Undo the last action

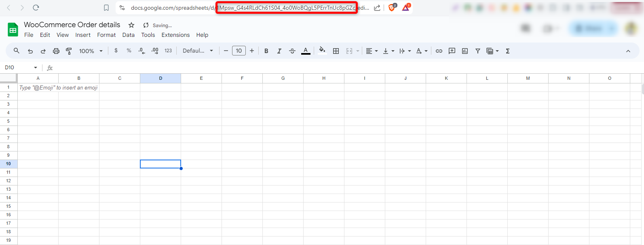(30, 51)
